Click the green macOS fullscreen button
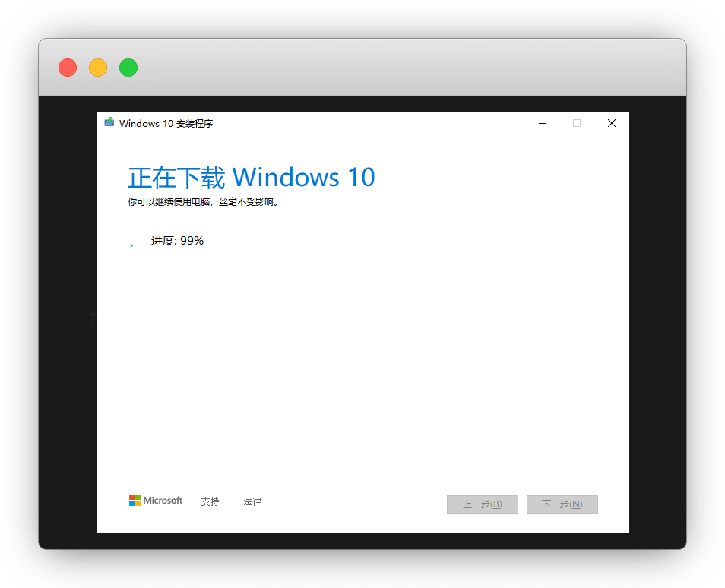This screenshot has height=588, width=725. (x=128, y=68)
